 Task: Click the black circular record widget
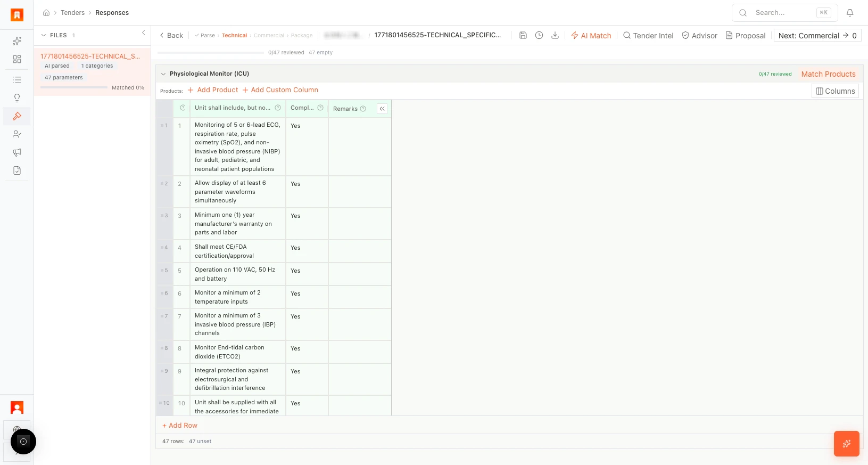pyautogui.click(x=23, y=442)
